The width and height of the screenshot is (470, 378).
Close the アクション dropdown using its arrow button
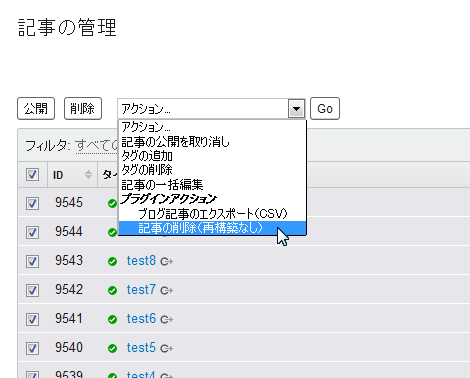tap(296, 109)
